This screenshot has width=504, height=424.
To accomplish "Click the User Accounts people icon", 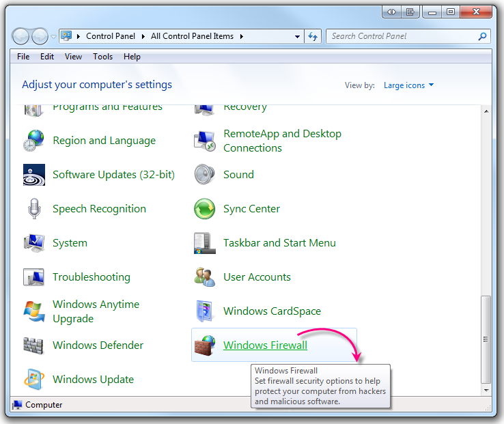I will pos(205,277).
